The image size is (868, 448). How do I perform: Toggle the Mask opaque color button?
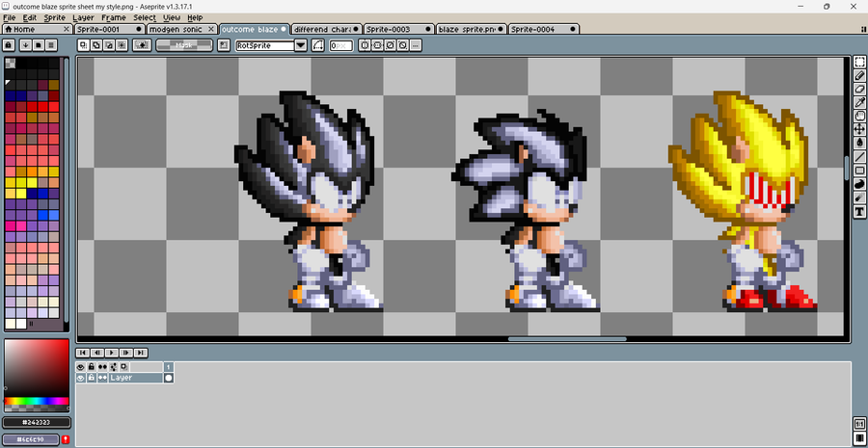point(184,45)
